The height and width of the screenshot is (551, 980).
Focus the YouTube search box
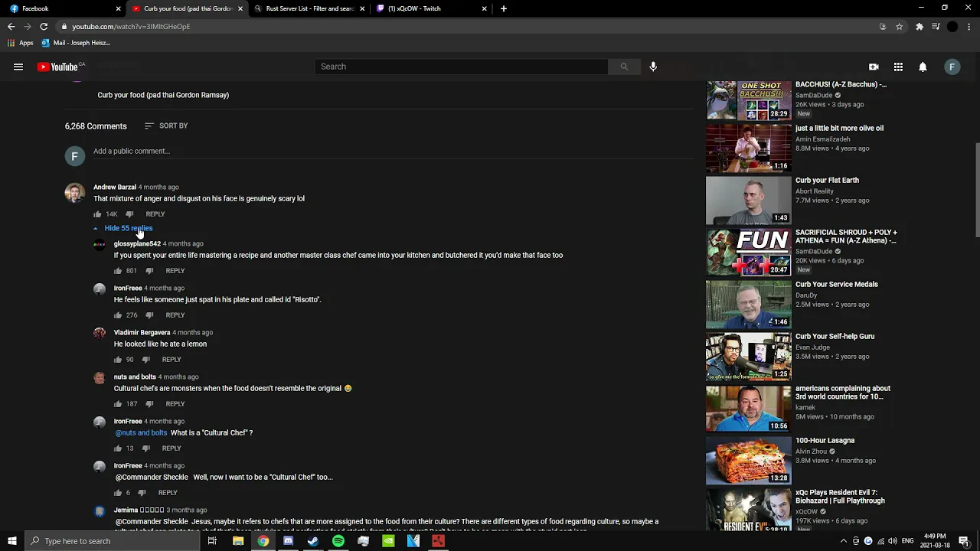462,67
